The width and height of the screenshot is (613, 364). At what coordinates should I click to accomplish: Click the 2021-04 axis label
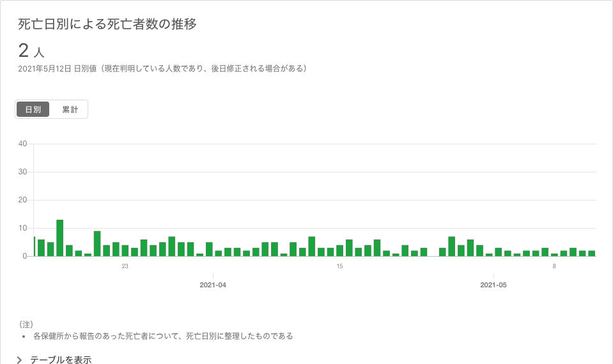pyautogui.click(x=213, y=285)
